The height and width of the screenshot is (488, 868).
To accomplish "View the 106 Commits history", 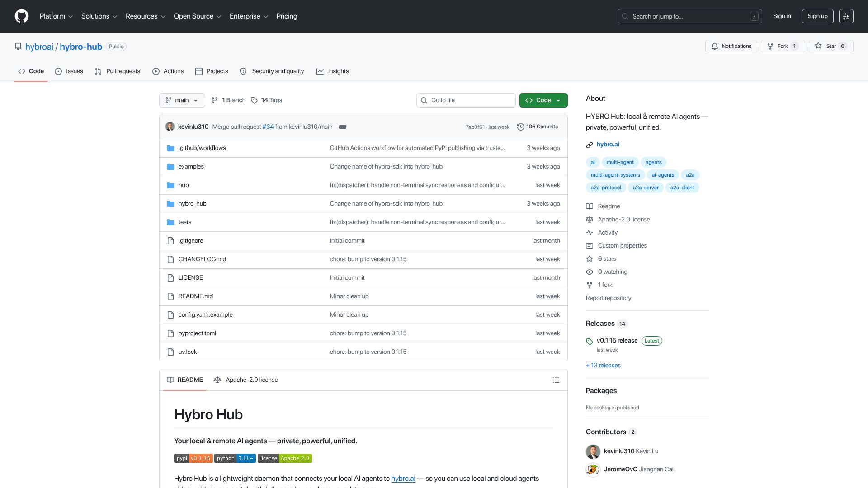I will pyautogui.click(x=538, y=127).
